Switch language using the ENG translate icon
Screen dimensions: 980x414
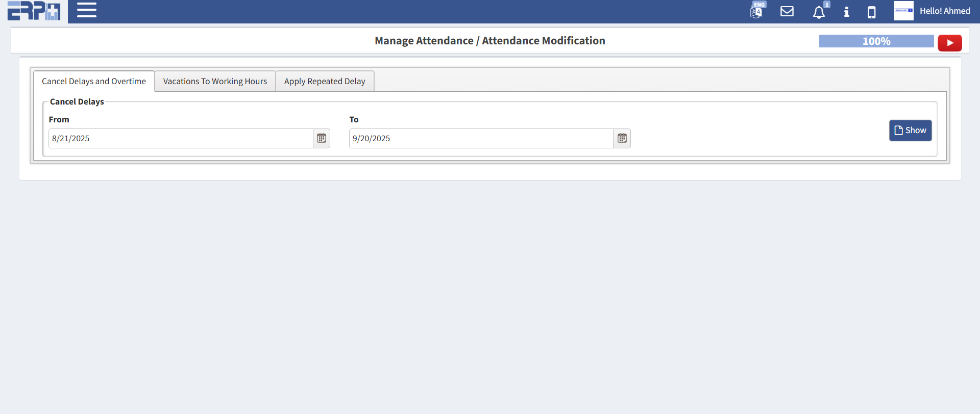pyautogui.click(x=756, y=11)
